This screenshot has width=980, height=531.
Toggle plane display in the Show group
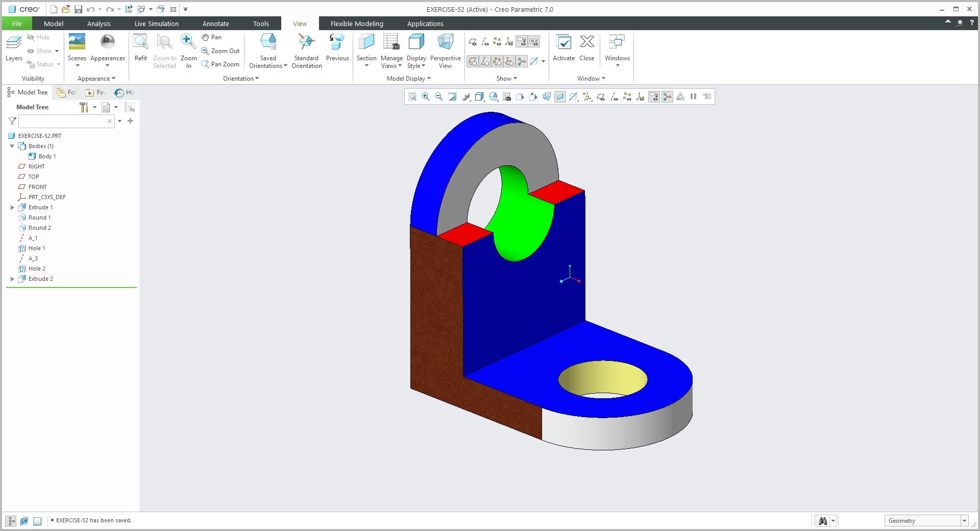(x=473, y=42)
